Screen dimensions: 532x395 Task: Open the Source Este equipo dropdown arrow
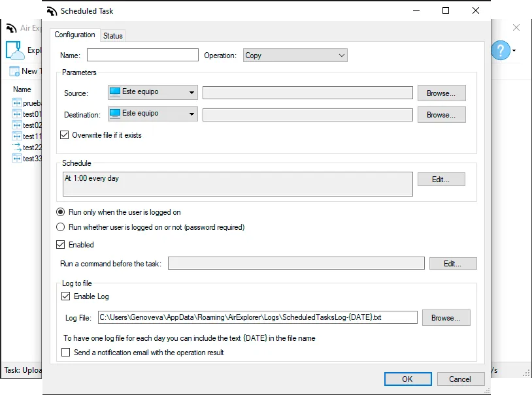pyautogui.click(x=191, y=93)
